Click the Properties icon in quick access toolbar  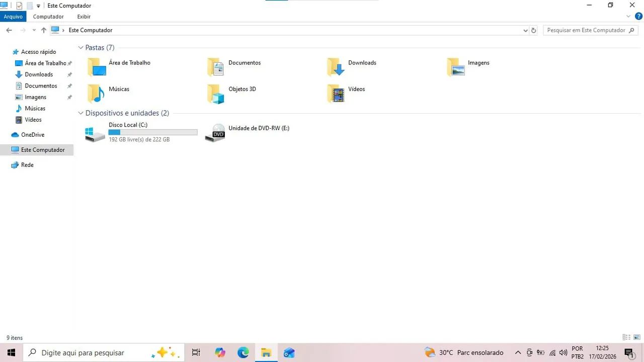[x=19, y=6]
